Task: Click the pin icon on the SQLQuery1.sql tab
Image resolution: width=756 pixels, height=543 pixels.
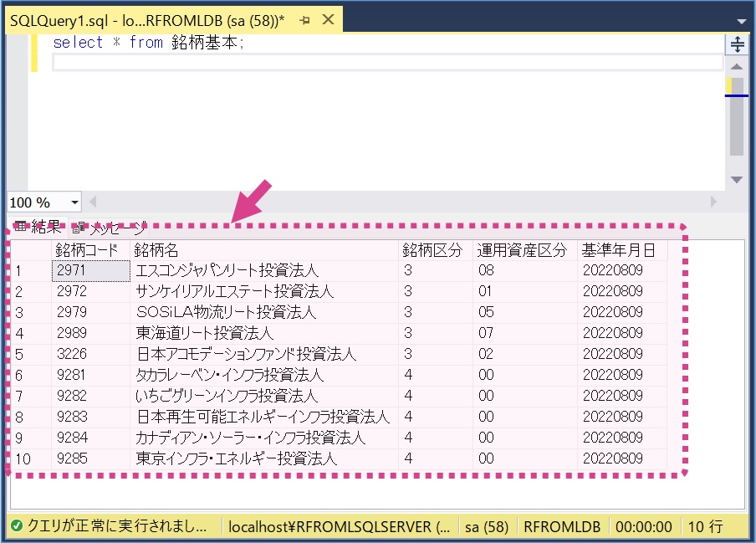Action: pos(304,19)
